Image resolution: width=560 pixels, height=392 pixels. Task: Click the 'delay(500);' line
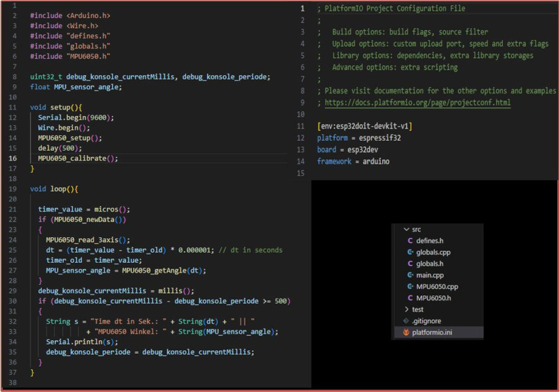coord(60,148)
